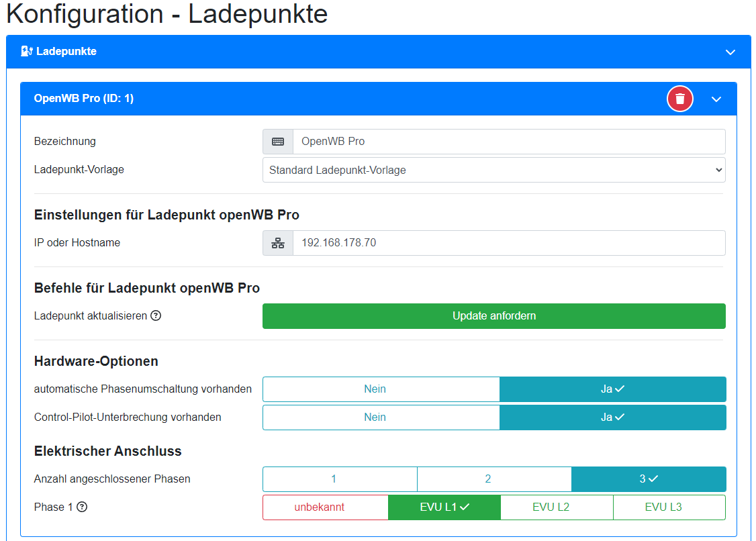Image resolution: width=756 pixels, height=541 pixels.
Task: Click the keyboard icon next to Bezeichnung
Action: click(x=278, y=142)
